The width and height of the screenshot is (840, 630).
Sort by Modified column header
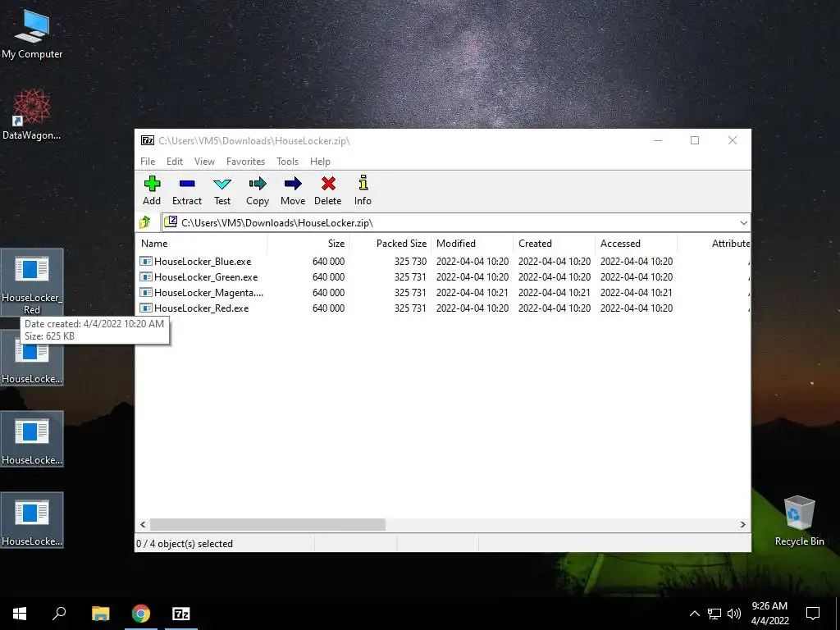click(472, 243)
